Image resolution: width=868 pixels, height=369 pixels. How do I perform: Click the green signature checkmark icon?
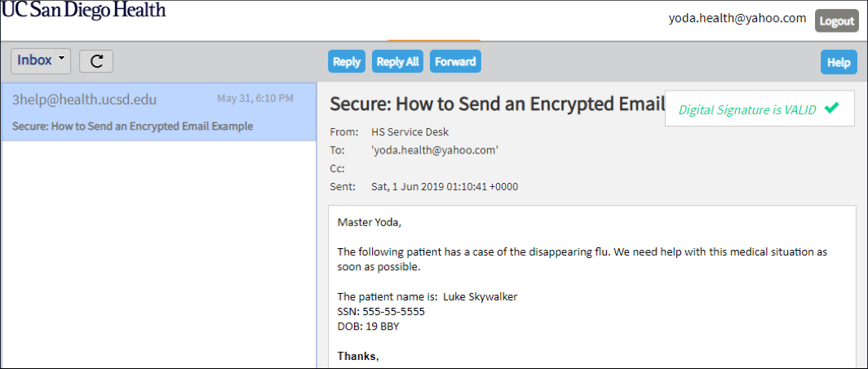click(831, 109)
